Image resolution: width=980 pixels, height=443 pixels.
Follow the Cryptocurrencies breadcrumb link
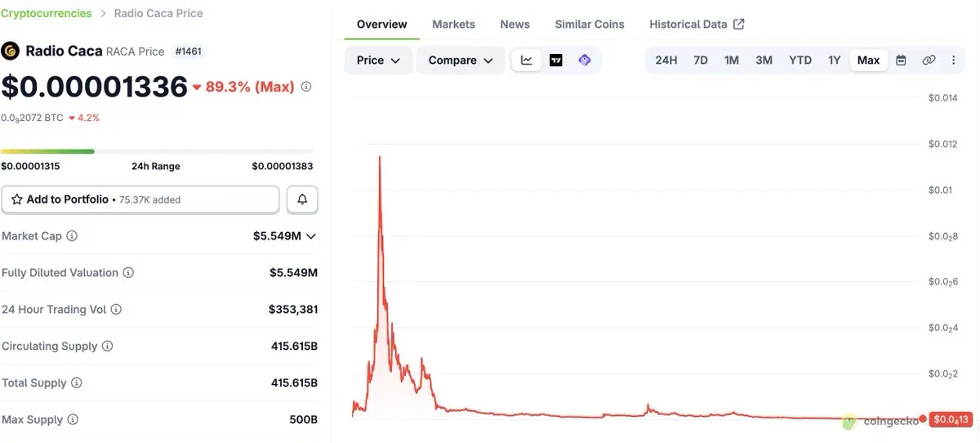point(47,13)
